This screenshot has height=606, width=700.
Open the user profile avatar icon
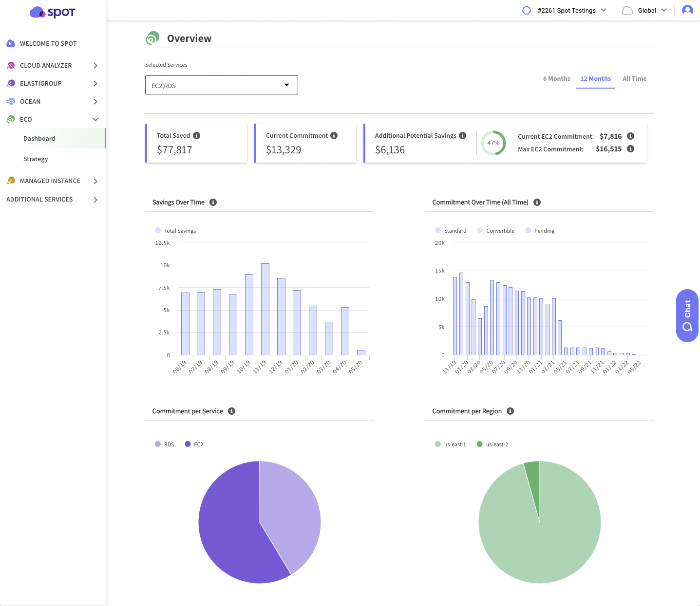tap(687, 10)
